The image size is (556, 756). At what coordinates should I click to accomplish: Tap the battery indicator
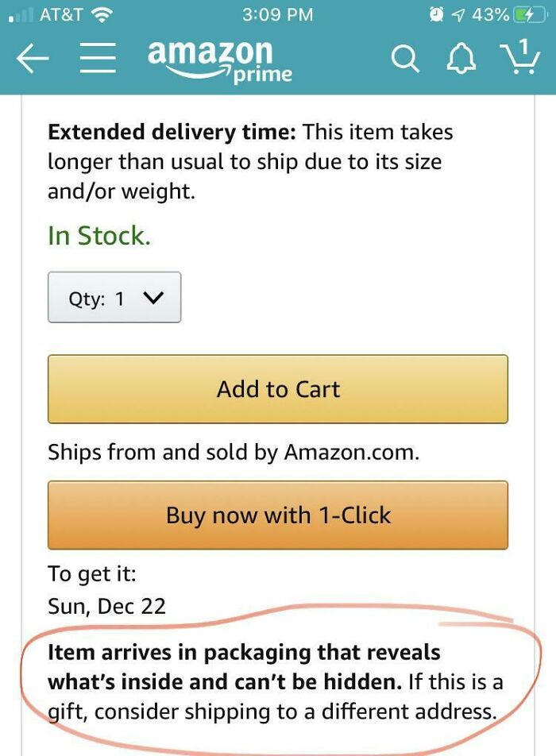pos(529,13)
